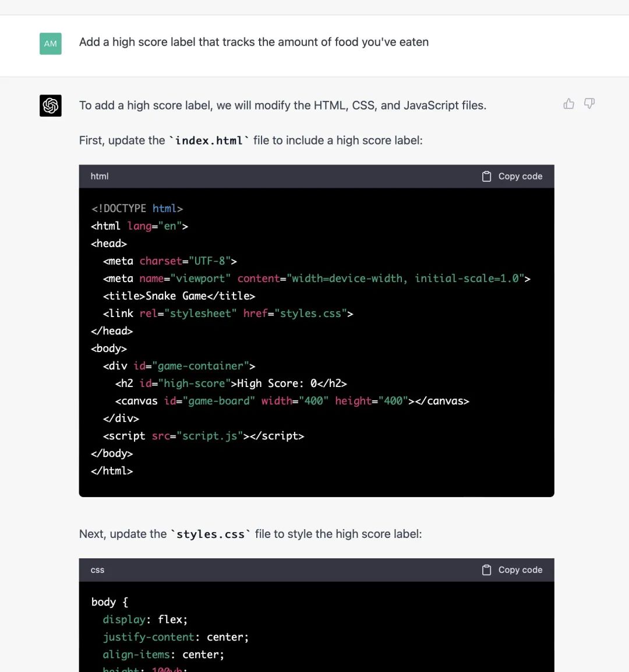
Task: Click the styles.css inline code text
Action: pyautogui.click(x=211, y=534)
